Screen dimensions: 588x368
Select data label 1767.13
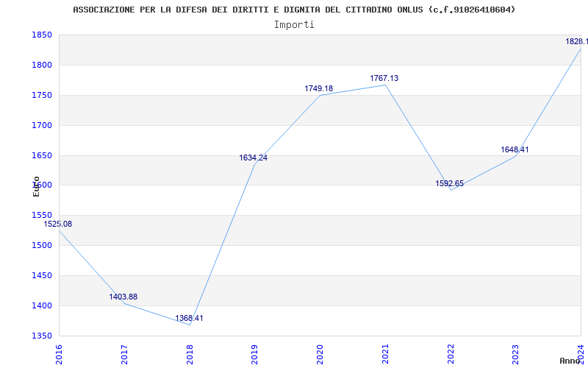pos(384,79)
